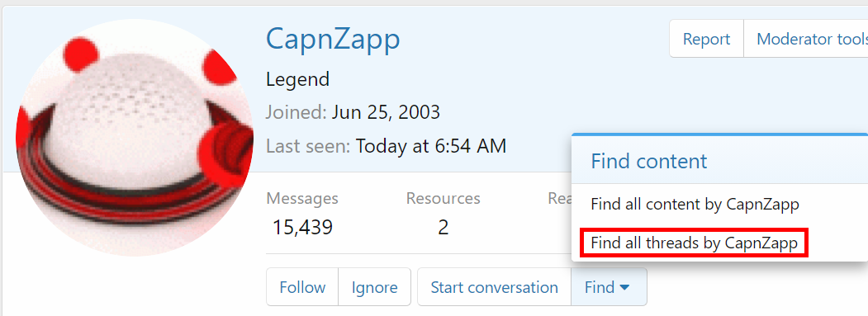This screenshot has width=868, height=316.
Task: Click the caret arrow beside Find
Action: (624, 288)
